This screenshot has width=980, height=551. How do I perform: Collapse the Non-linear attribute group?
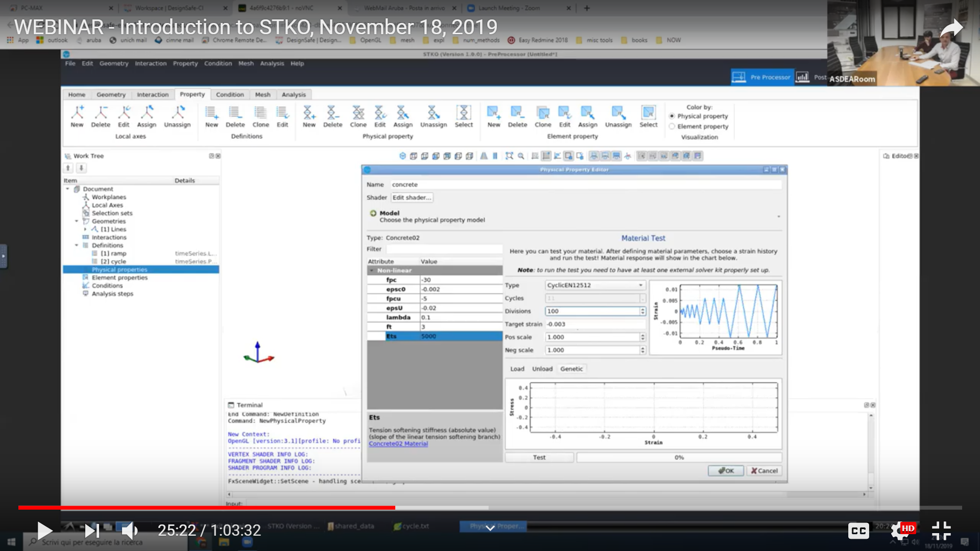[372, 271]
